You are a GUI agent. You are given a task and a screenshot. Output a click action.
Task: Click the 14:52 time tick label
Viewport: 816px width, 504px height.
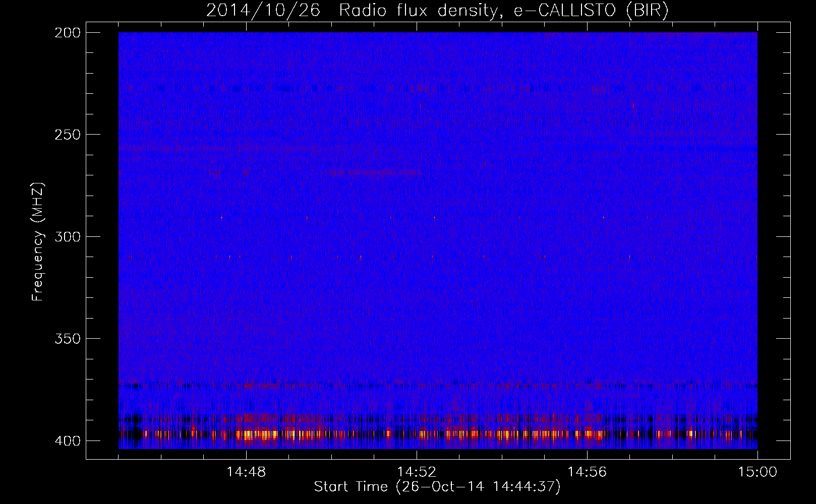[x=417, y=472]
